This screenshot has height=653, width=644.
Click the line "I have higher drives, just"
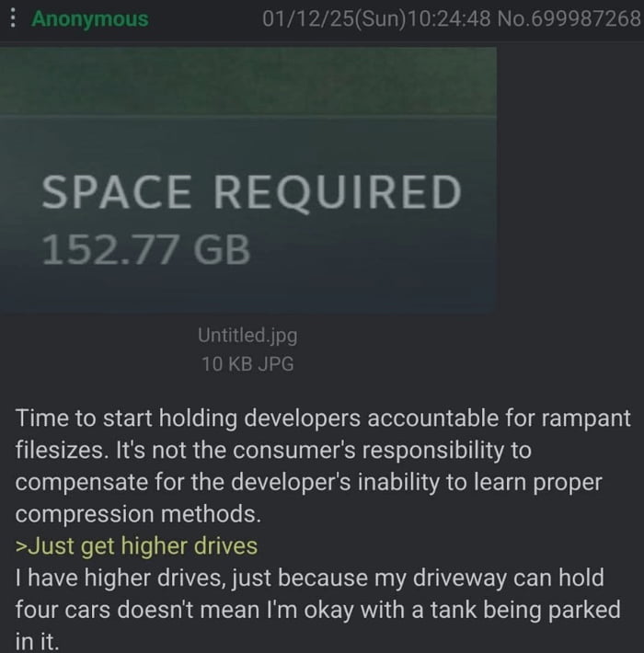[x=309, y=578]
